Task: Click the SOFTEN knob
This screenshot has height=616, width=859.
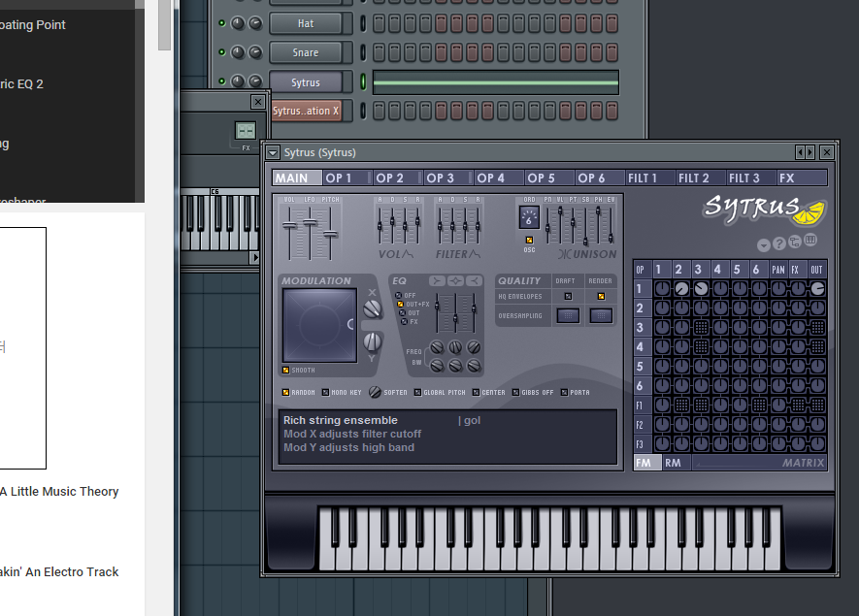Action: tap(375, 392)
